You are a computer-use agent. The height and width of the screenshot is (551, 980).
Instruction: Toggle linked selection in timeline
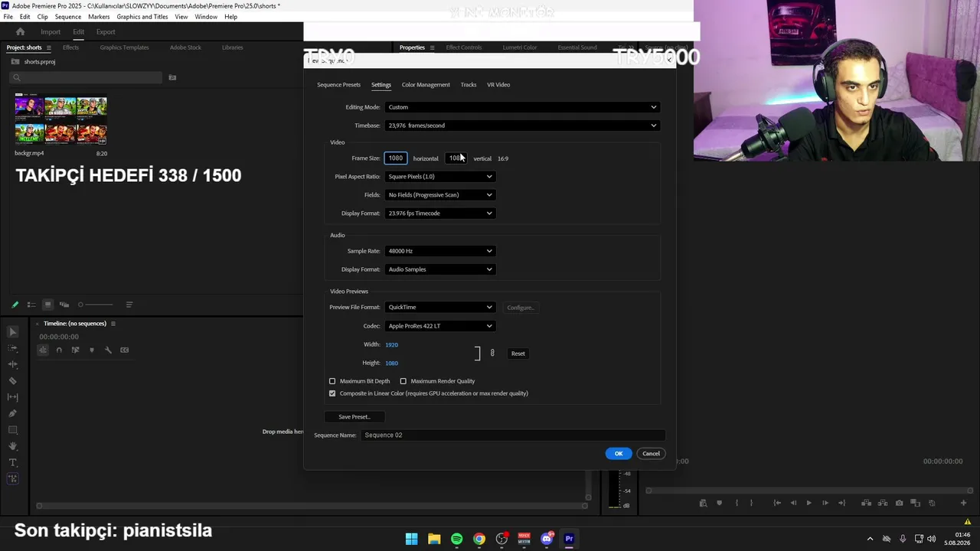[x=75, y=350]
